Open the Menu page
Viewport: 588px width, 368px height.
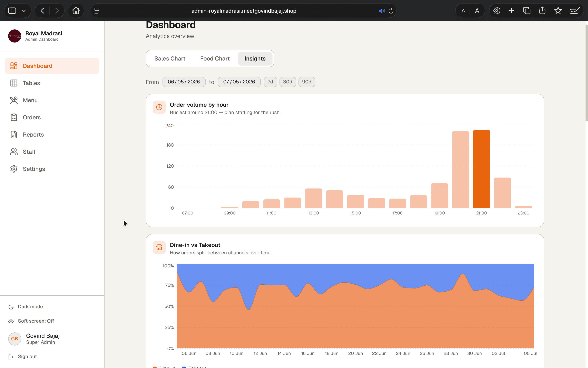pyautogui.click(x=52, y=100)
